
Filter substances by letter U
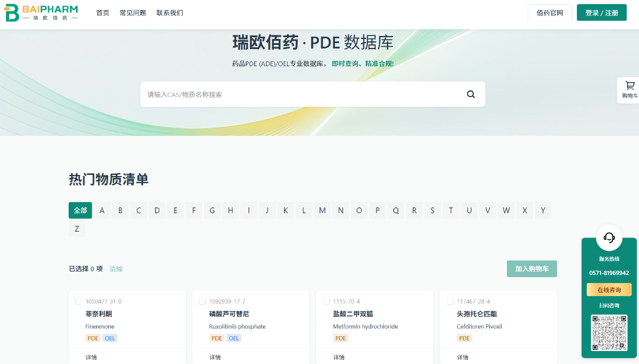[x=469, y=210]
